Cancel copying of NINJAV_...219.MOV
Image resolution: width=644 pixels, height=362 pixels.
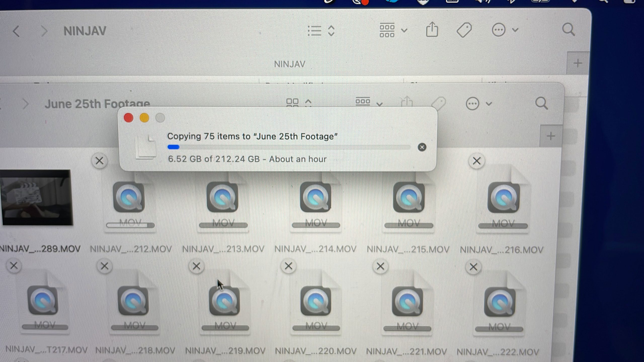coord(196,266)
